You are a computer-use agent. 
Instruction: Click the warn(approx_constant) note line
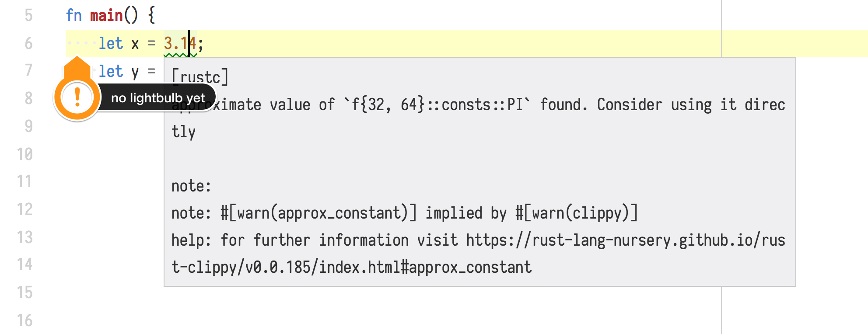(404, 213)
